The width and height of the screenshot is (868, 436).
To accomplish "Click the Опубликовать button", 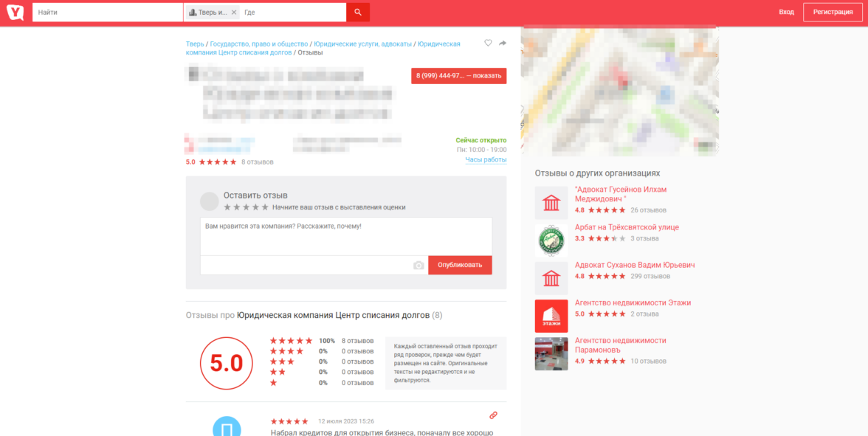I will click(460, 265).
